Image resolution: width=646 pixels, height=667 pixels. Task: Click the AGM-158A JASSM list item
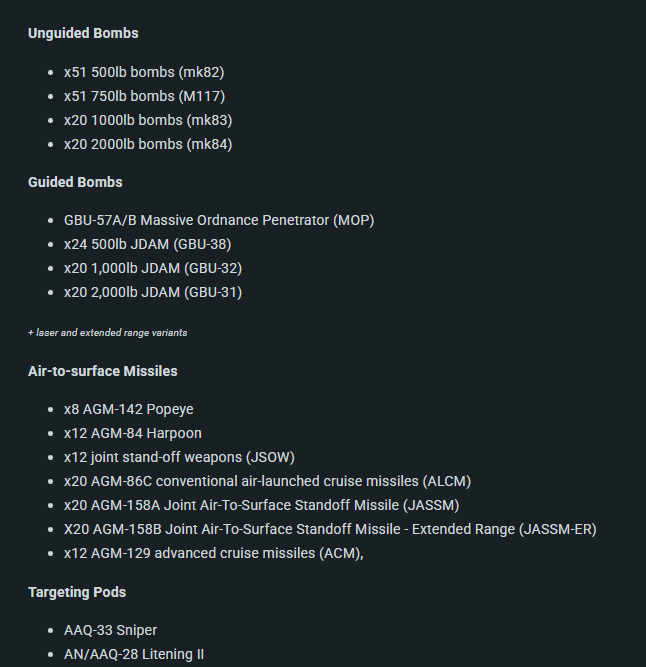click(261, 505)
